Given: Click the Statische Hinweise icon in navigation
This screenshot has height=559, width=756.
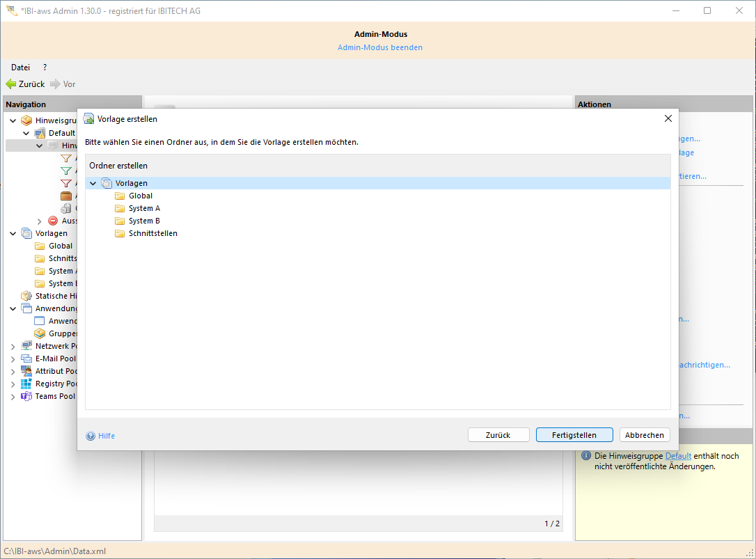Looking at the screenshot, I should 26,296.
